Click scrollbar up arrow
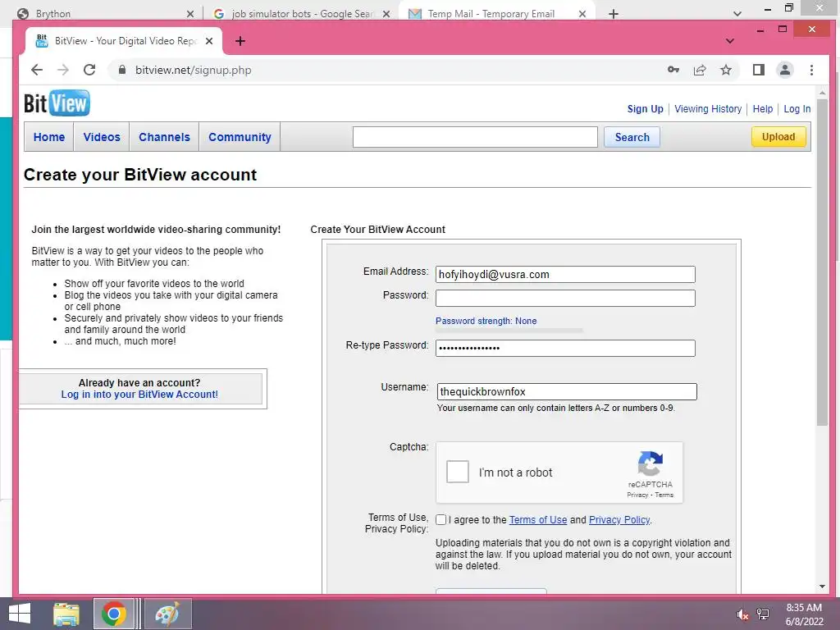The image size is (840, 630). tap(822, 94)
